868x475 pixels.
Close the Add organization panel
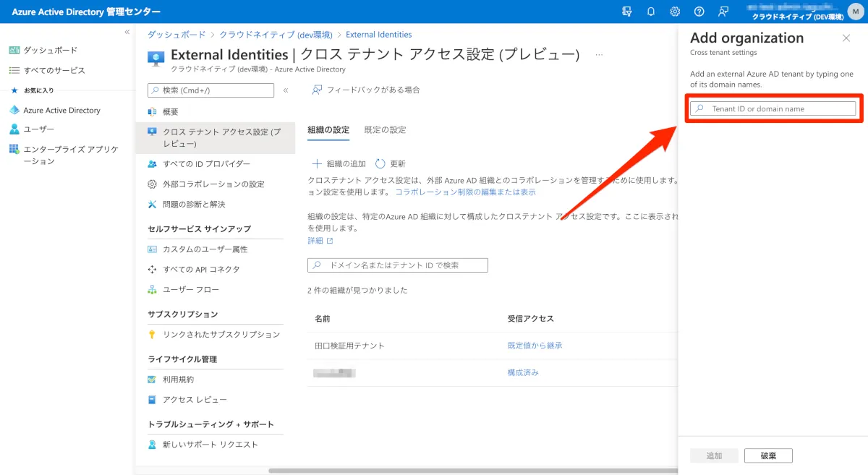pos(846,38)
